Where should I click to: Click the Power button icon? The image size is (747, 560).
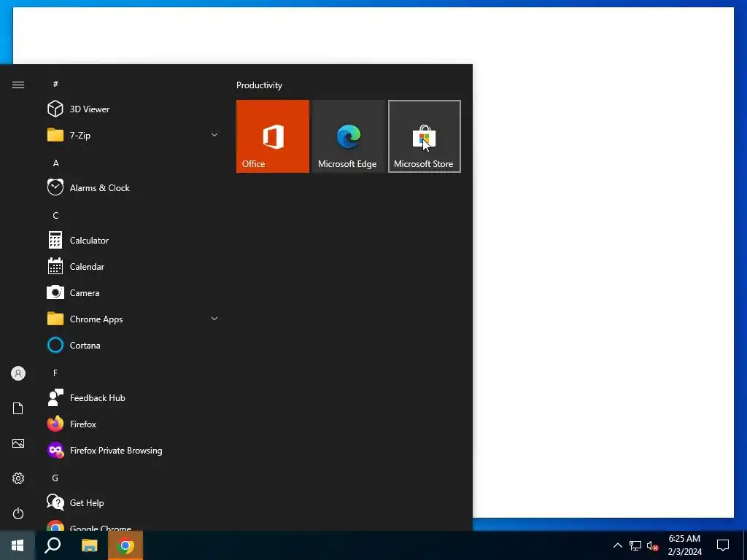point(18,513)
